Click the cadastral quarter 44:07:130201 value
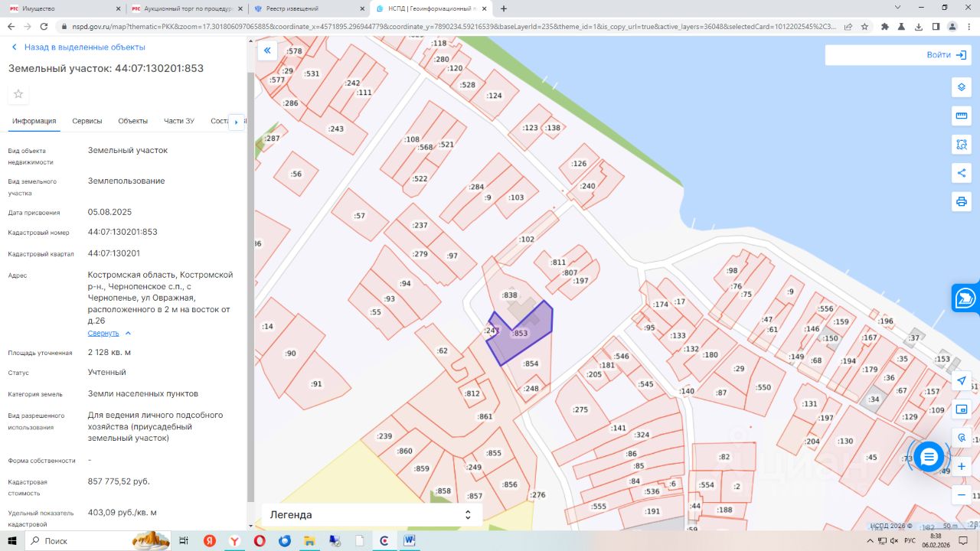Screen dimensions: 980x551 pos(114,253)
